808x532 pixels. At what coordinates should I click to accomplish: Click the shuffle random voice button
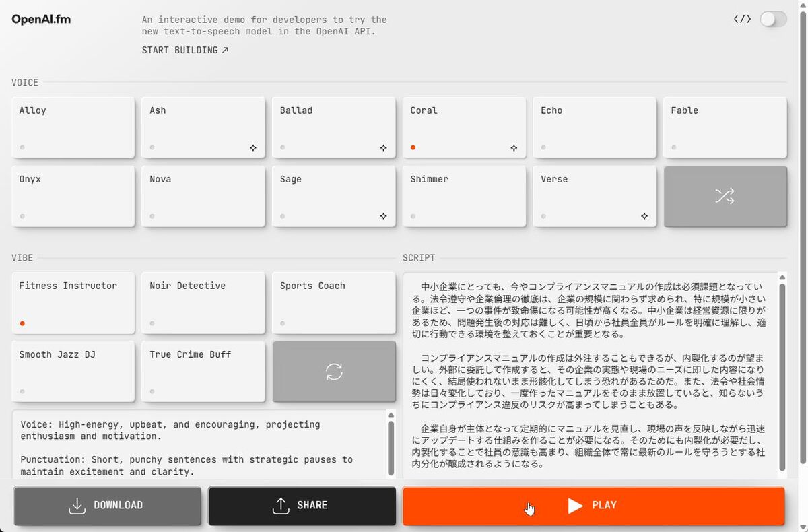point(725,196)
